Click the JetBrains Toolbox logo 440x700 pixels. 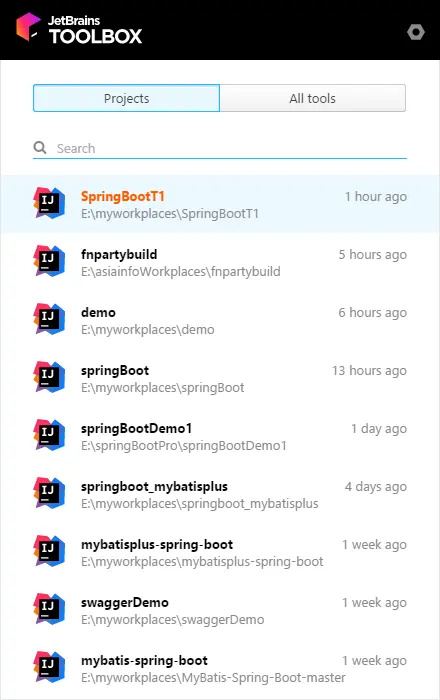[x=79, y=28]
